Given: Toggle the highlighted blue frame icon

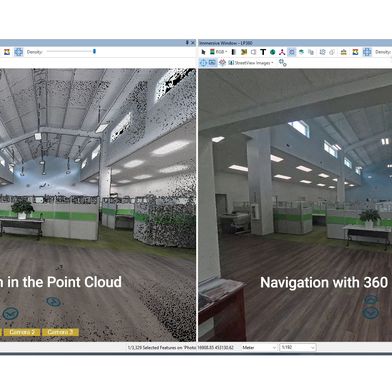Looking at the screenshot, I should (292, 52).
